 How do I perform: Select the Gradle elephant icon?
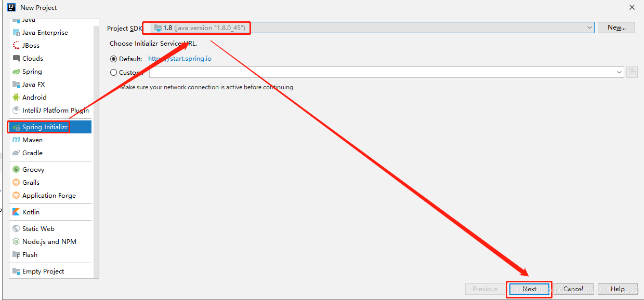tap(16, 153)
